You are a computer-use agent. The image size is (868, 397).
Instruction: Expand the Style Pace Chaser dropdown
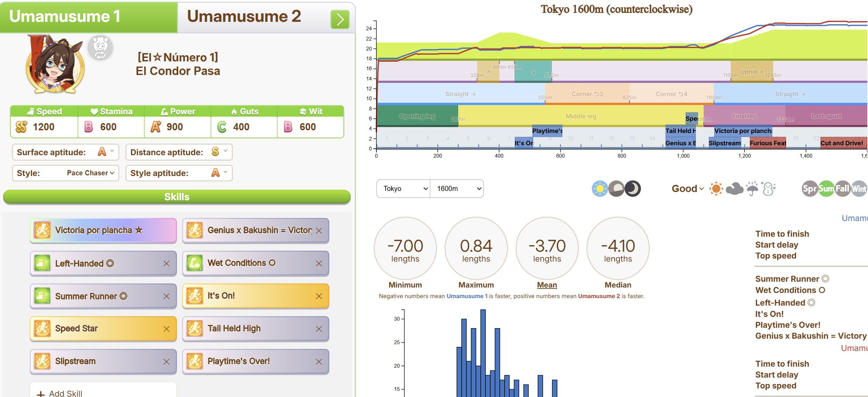click(x=90, y=173)
